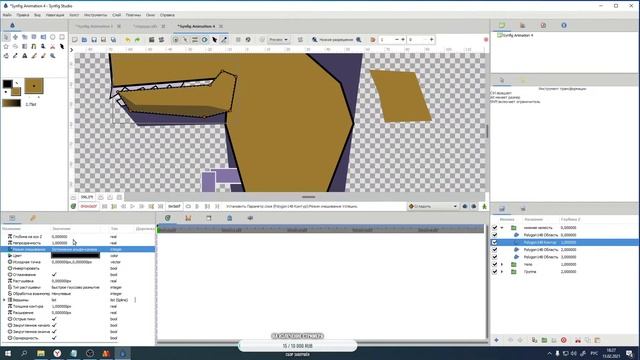Click the Толщина контура parameter value

(x=61, y=307)
